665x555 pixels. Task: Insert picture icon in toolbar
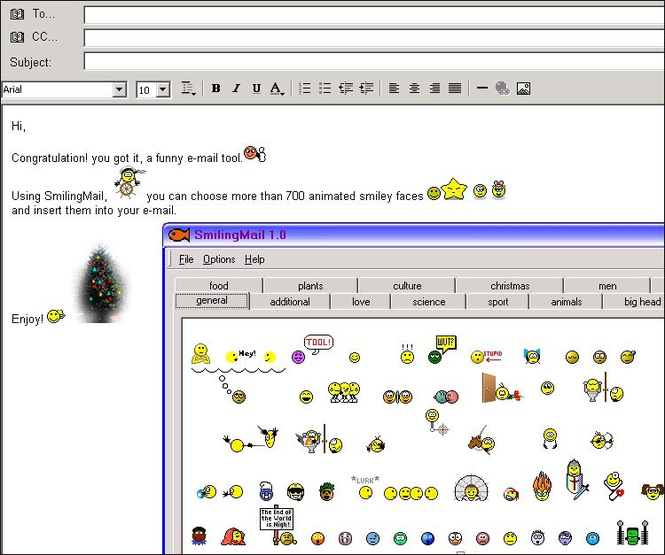tap(523, 89)
